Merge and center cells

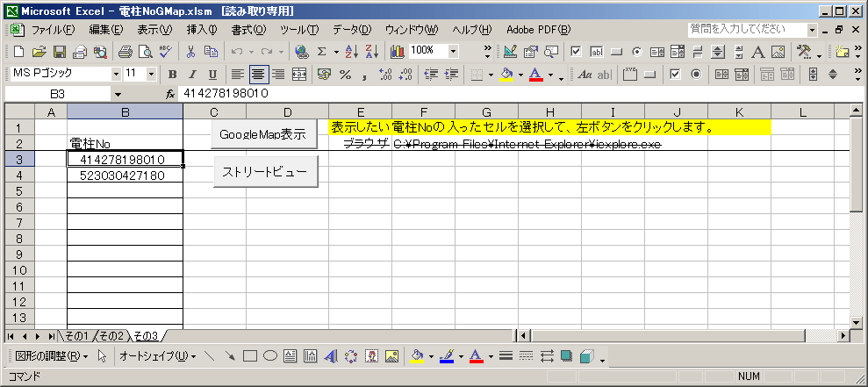point(299,75)
